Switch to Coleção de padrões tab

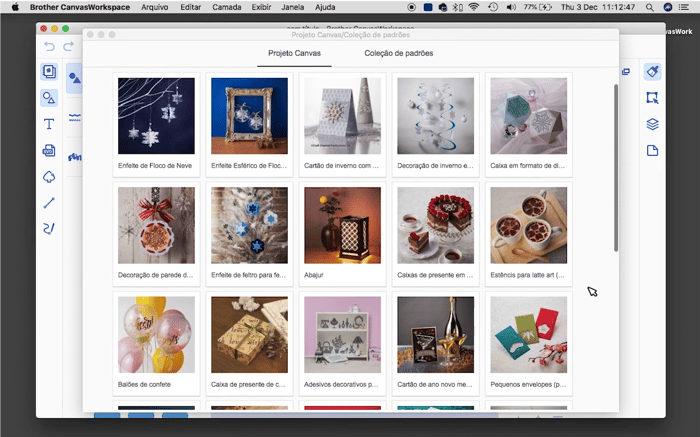(x=399, y=53)
